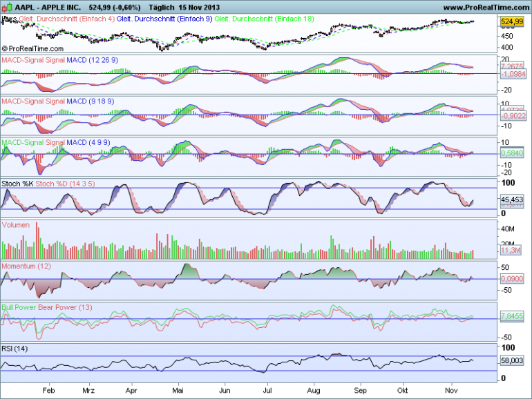The width and height of the screenshot is (532, 399).
Task: Select the Gleit. Durchschnitt (Einfach 4) legend
Action: (x=67, y=19)
